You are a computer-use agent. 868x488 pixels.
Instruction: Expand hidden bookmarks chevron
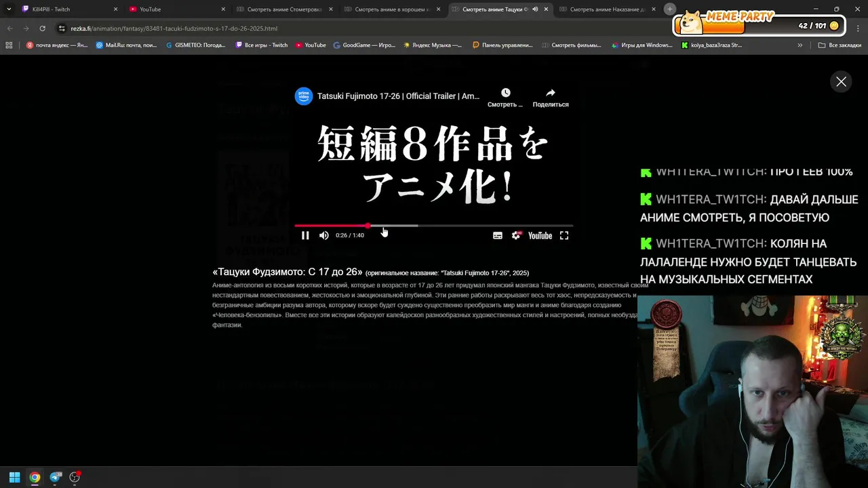tap(800, 45)
